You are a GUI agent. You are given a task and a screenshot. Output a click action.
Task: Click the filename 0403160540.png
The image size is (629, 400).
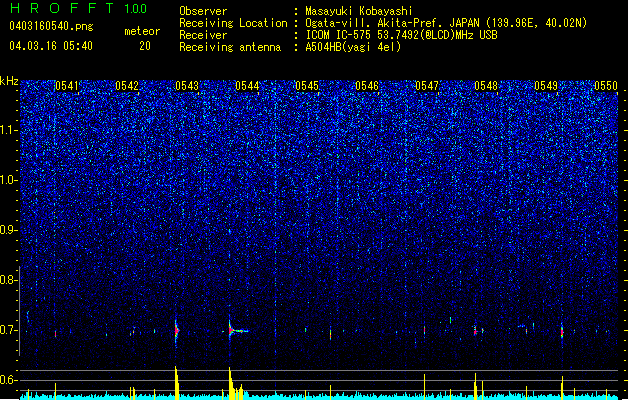[x=51, y=26]
